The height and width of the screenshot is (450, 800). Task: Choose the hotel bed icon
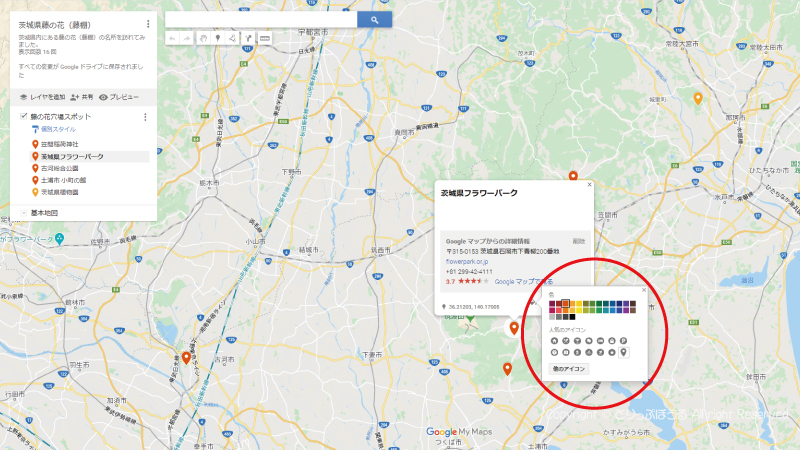coord(601,341)
